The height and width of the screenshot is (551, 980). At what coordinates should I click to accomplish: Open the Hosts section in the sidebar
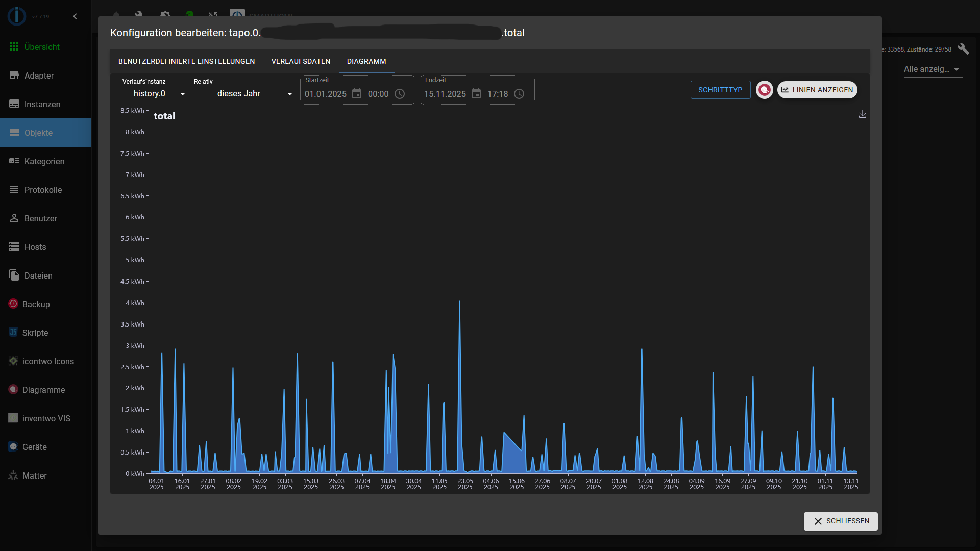(34, 247)
